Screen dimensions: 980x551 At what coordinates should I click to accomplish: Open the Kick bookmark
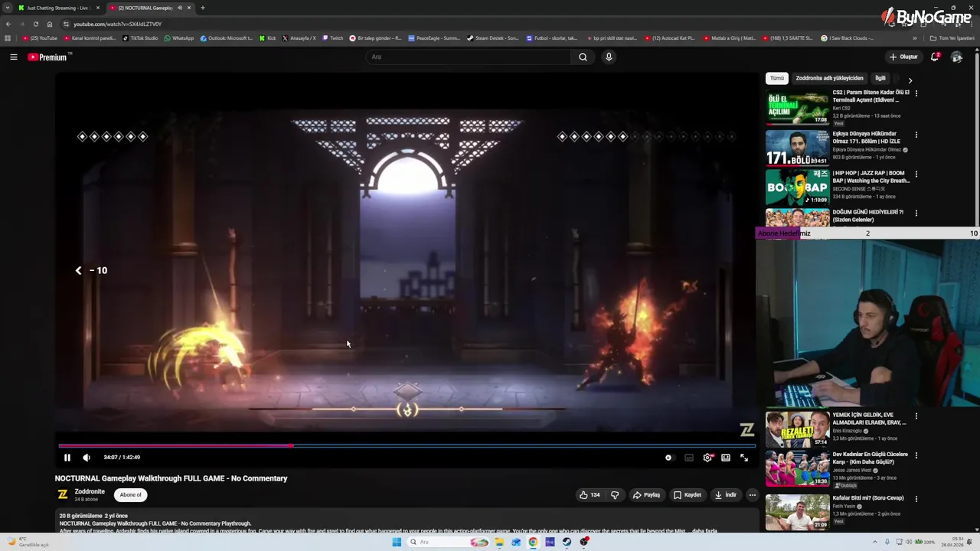tap(267, 37)
